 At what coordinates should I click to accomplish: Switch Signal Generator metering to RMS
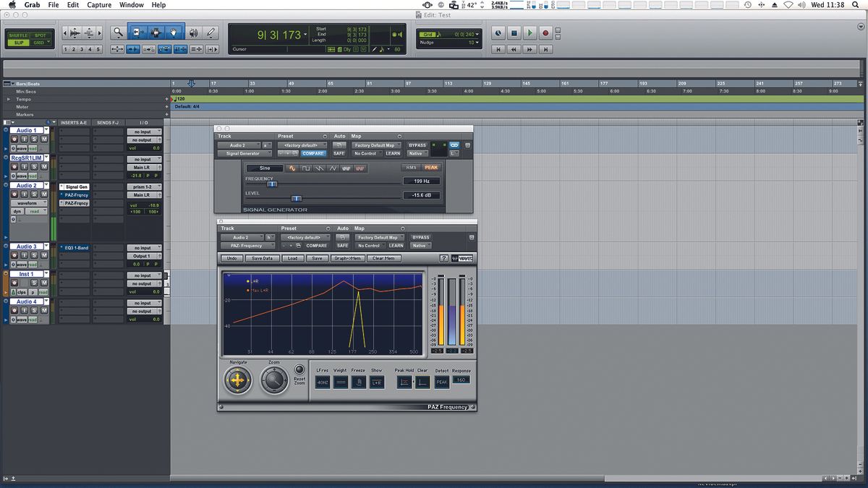(x=411, y=168)
